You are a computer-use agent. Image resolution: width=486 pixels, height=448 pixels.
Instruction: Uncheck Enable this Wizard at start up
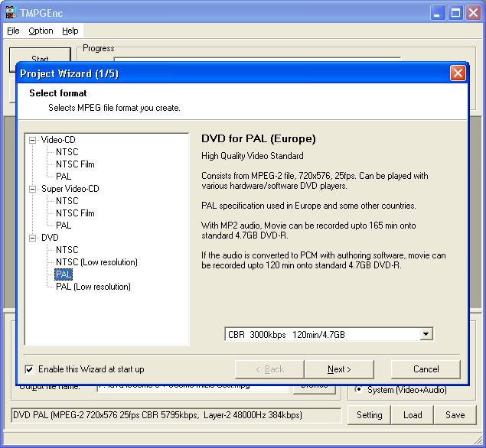pos(29,369)
